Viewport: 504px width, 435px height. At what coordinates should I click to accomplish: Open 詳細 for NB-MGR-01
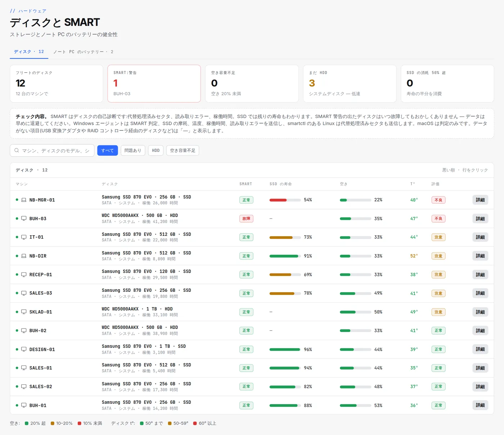(480, 200)
